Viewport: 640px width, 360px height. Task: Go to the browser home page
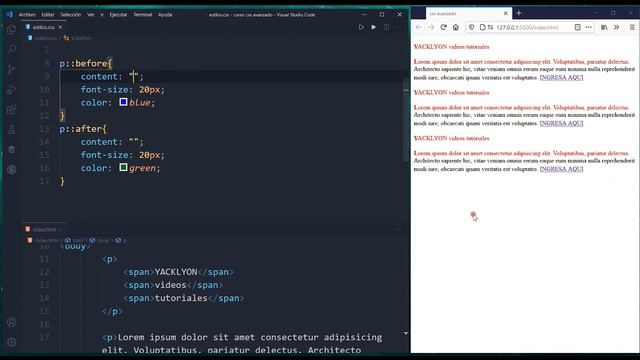(456, 27)
